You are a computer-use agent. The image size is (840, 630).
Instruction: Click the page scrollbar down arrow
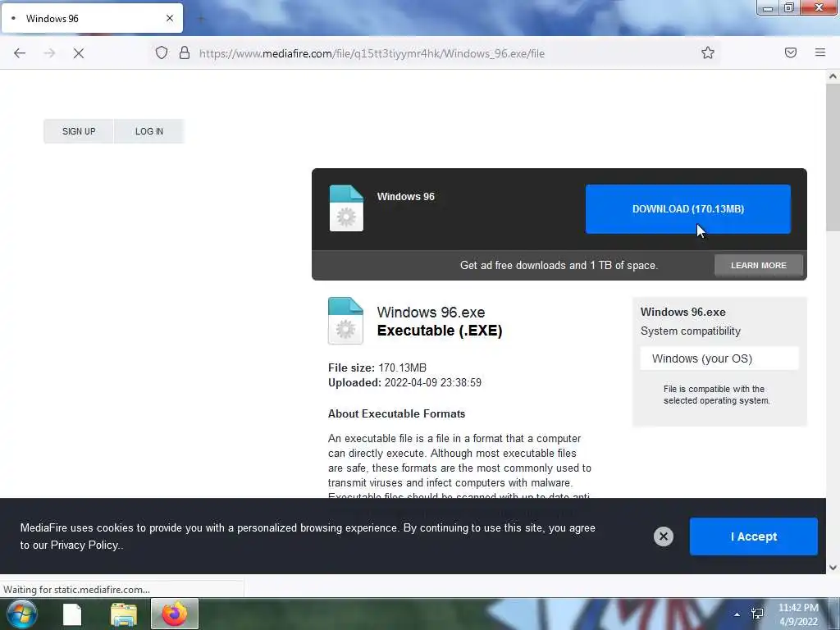[833, 568]
